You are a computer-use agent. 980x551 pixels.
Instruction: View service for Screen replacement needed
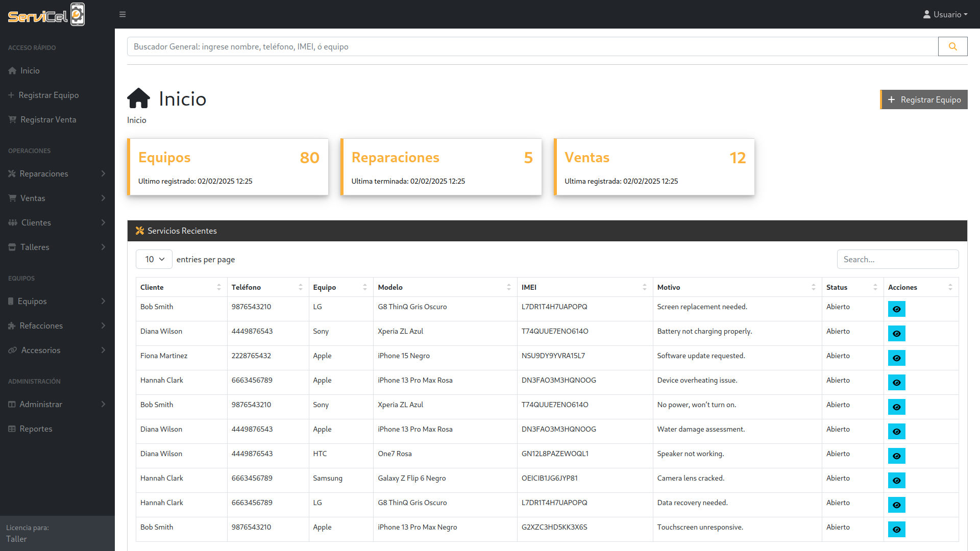[896, 309]
